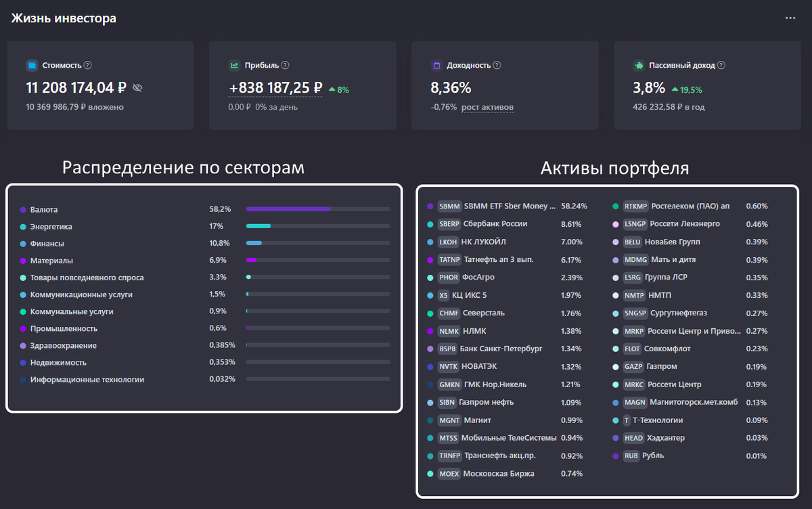Select the 'Коммуникационные услуги' sector label
Viewport: 812px width, 509px height.
pos(81,294)
